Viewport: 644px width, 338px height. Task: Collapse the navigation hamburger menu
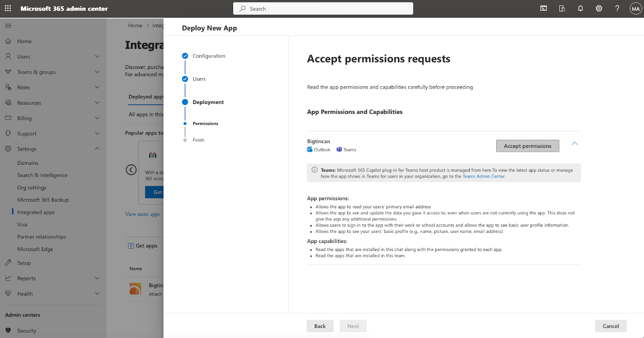[8, 26]
